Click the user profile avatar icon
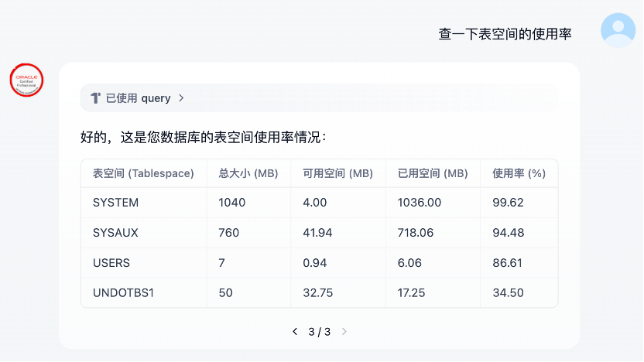644x362 pixels. coord(618,30)
